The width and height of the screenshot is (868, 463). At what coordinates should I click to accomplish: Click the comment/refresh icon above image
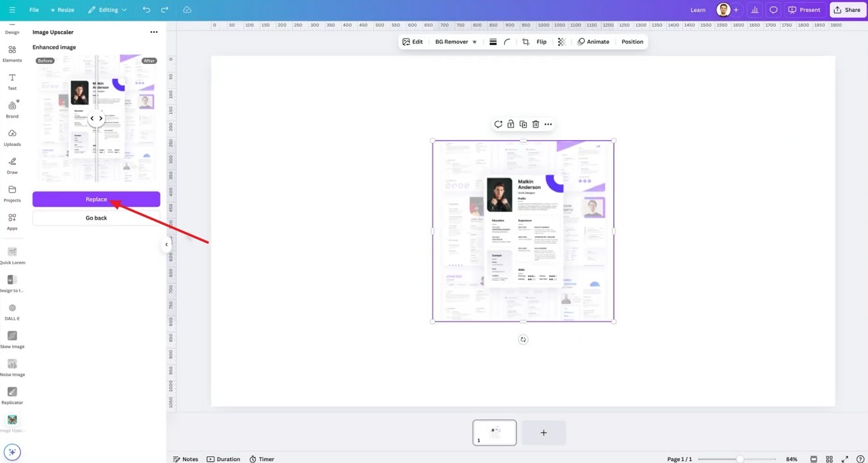(x=498, y=124)
